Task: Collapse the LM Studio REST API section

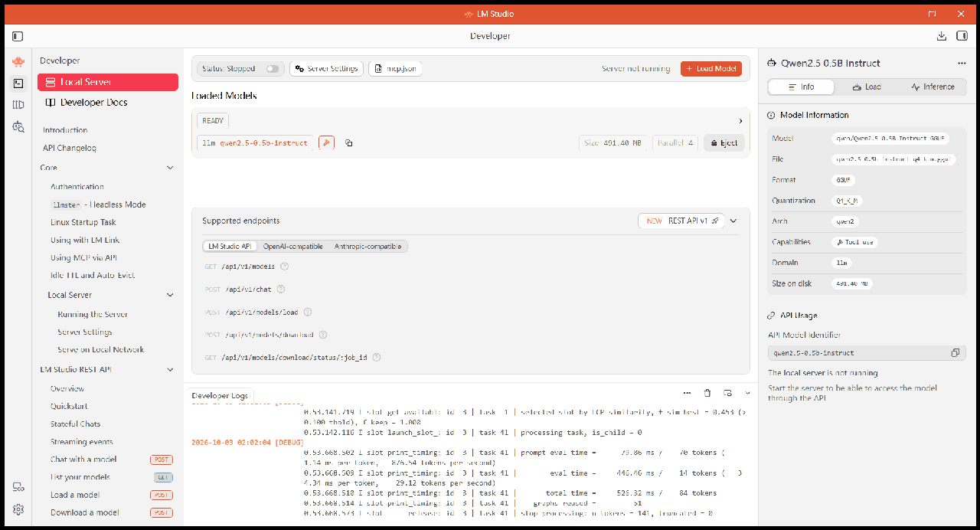Action: pos(170,370)
